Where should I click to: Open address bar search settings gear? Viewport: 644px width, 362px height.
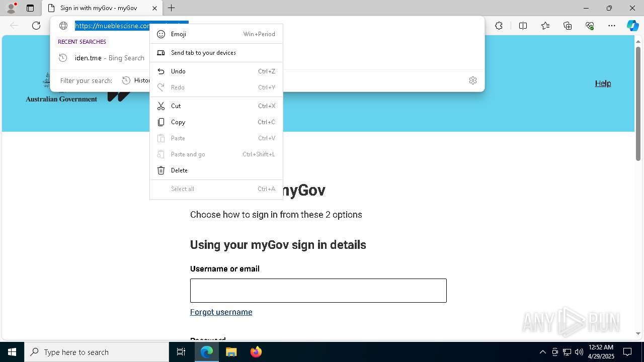(473, 80)
